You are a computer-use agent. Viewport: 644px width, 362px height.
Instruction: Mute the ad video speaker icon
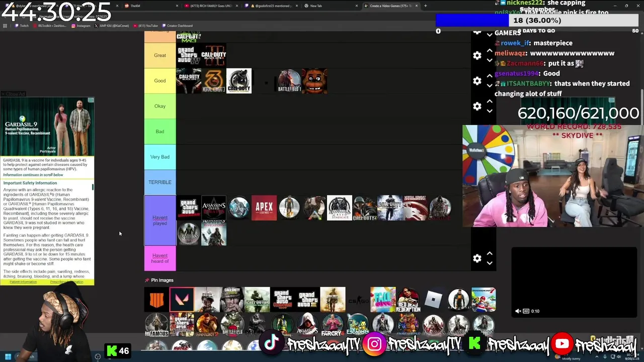coord(518,311)
